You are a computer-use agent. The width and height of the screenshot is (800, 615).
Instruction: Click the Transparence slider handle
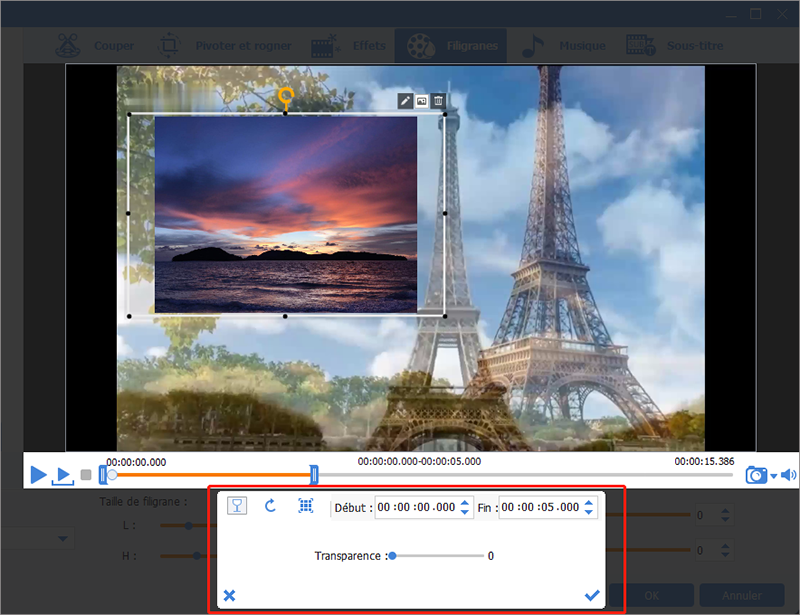point(392,556)
